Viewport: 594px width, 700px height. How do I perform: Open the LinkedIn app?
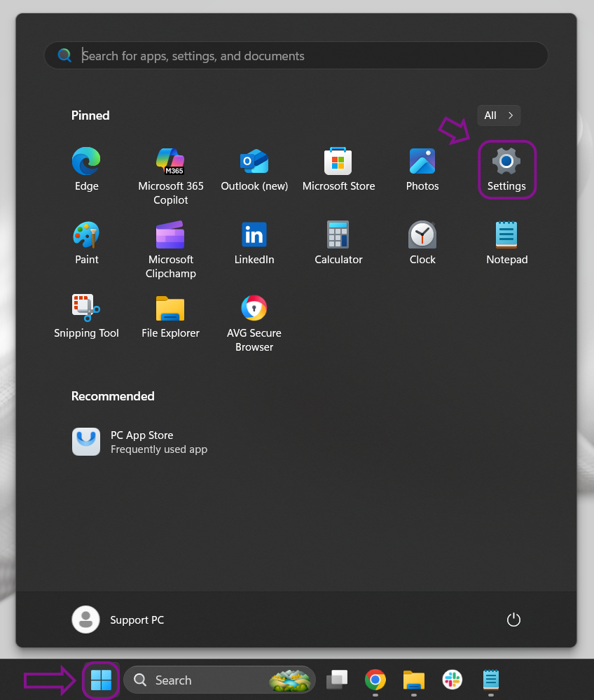pos(254,243)
